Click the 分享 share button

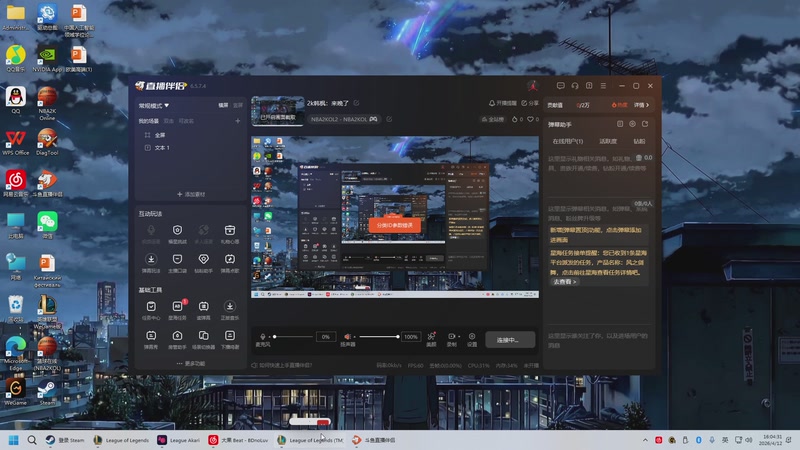pos(530,103)
